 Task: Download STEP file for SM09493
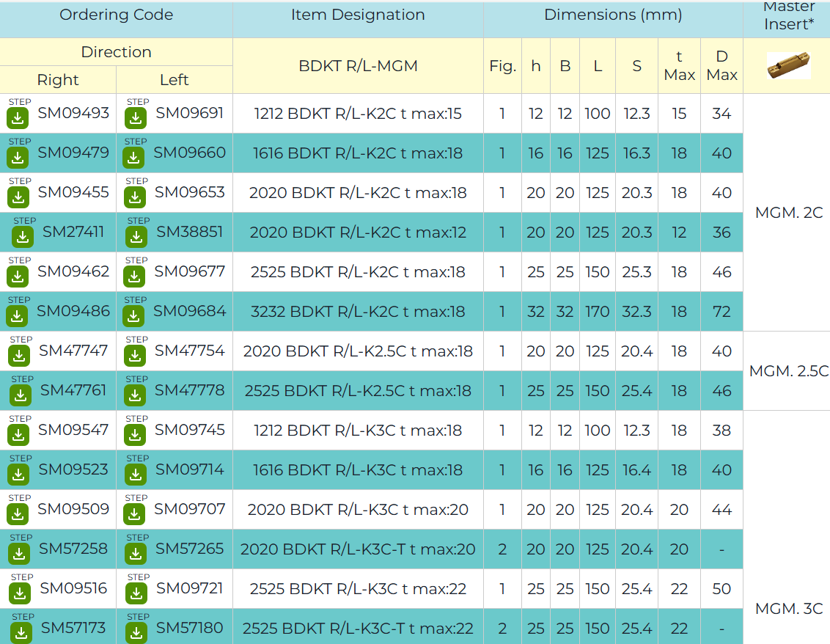[18, 117]
